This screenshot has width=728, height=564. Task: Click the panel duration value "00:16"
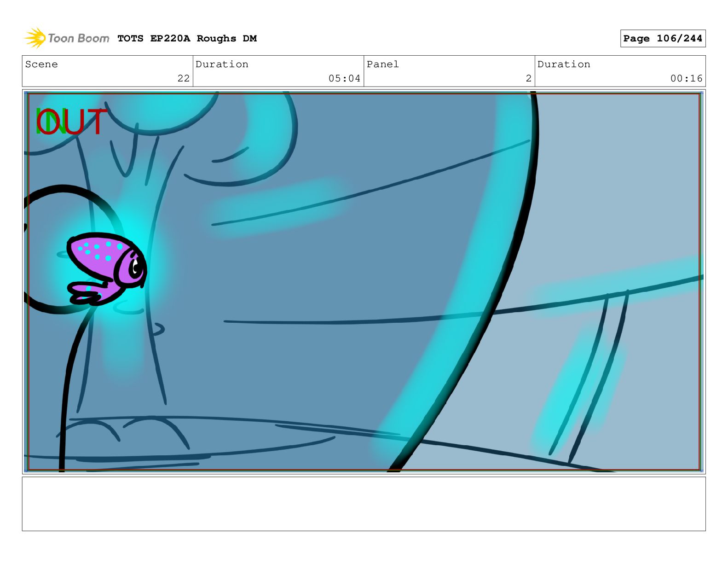pos(686,79)
